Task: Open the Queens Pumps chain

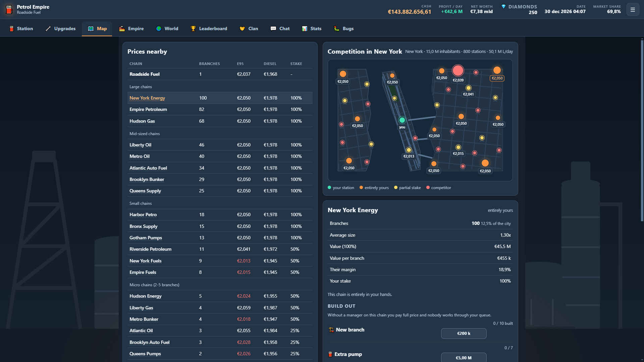Action: [x=145, y=354]
